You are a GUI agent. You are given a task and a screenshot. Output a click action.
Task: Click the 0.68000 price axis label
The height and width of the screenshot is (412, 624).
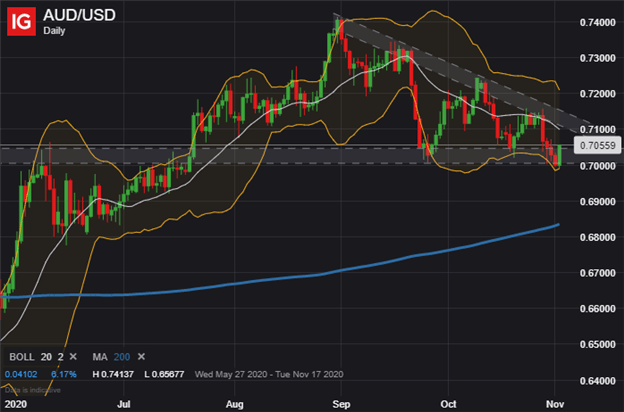[x=597, y=237]
